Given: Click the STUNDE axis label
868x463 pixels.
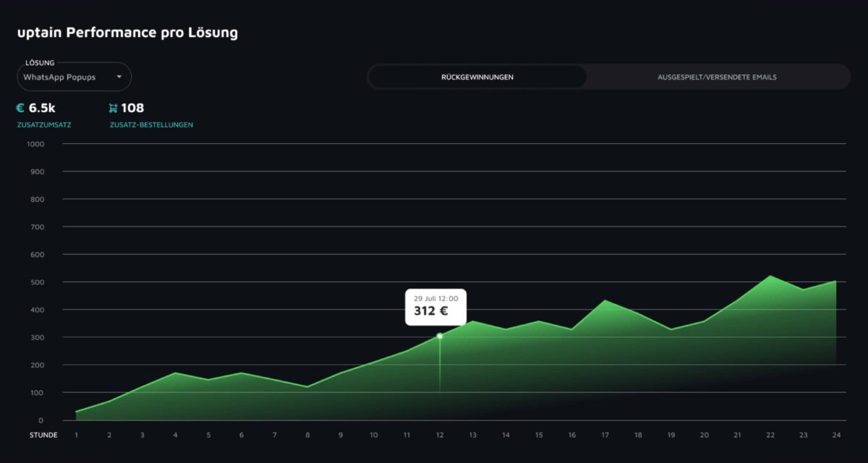Looking at the screenshot, I should point(43,435).
